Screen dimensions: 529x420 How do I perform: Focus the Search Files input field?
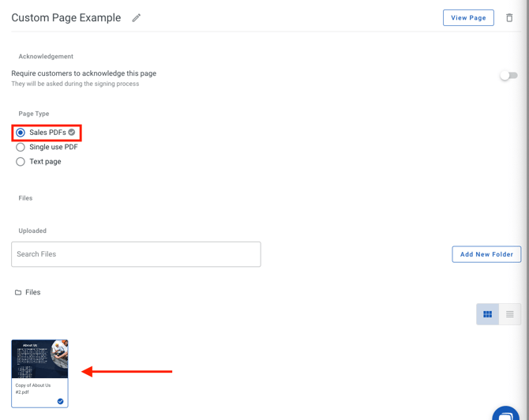[x=136, y=254]
